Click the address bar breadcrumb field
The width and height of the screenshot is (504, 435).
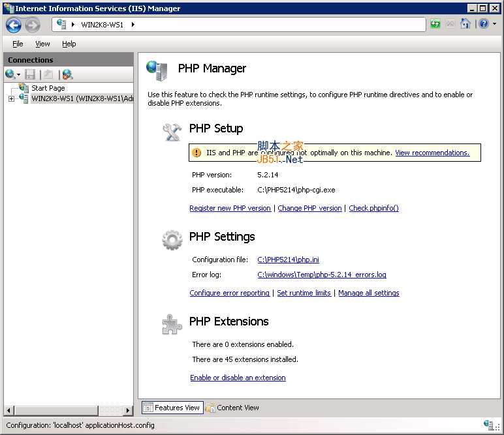click(239, 24)
